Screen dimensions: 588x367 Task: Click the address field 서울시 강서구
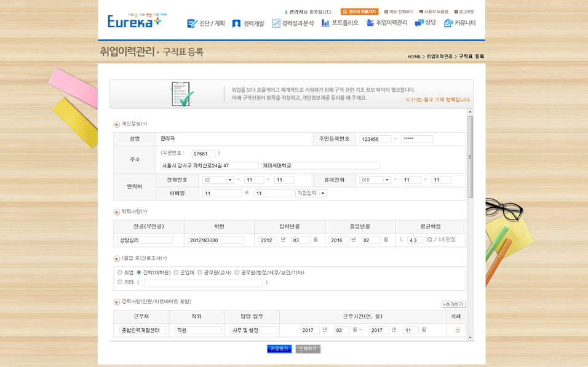209,166
